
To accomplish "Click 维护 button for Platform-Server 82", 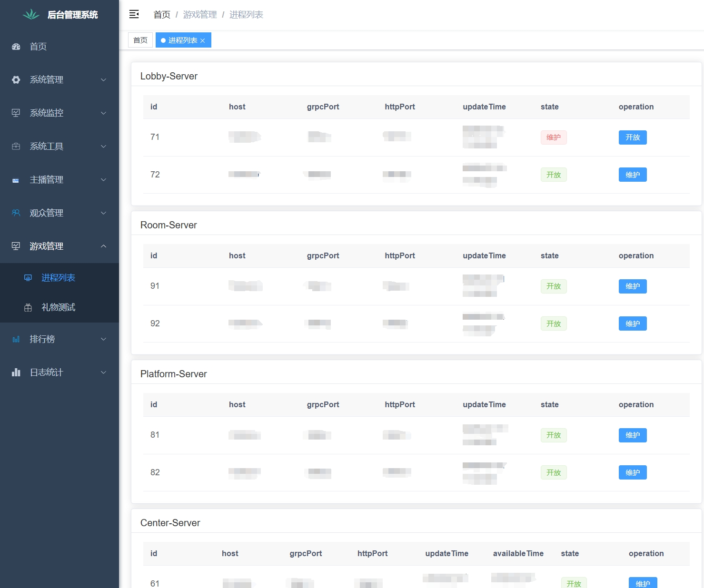I will click(x=633, y=473).
